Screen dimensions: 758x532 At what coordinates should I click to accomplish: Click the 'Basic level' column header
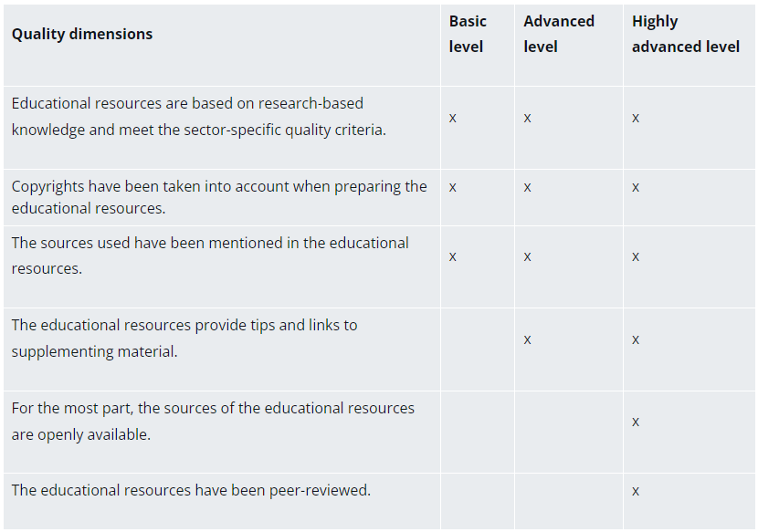click(x=468, y=34)
